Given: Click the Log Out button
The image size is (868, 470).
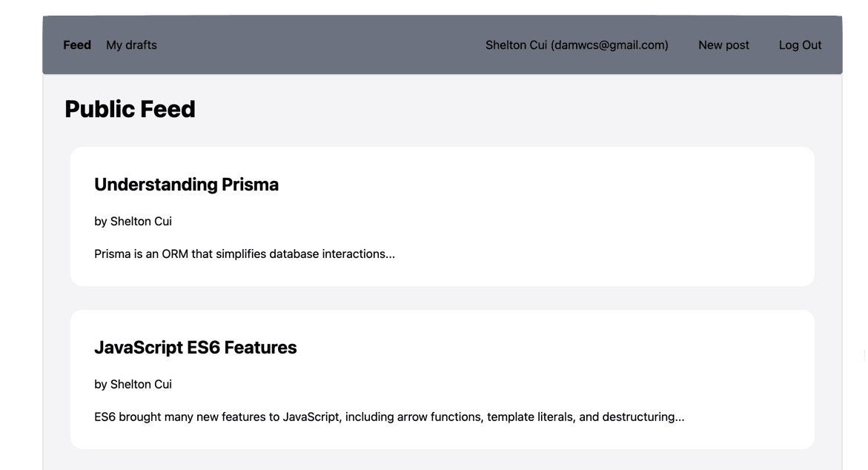Looking at the screenshot, I should pyautogui.click(x=800, y=44).
